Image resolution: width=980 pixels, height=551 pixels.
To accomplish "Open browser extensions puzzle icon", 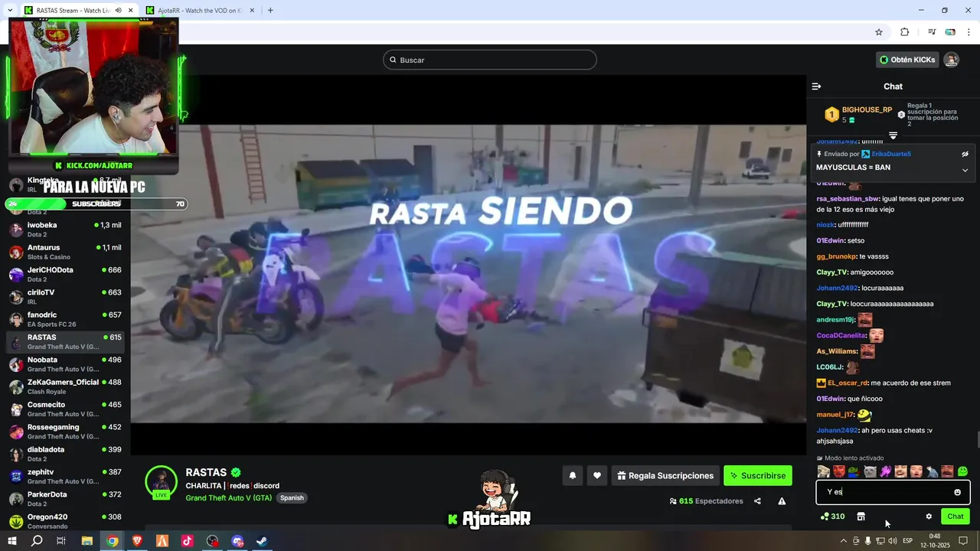I will 904,32.
